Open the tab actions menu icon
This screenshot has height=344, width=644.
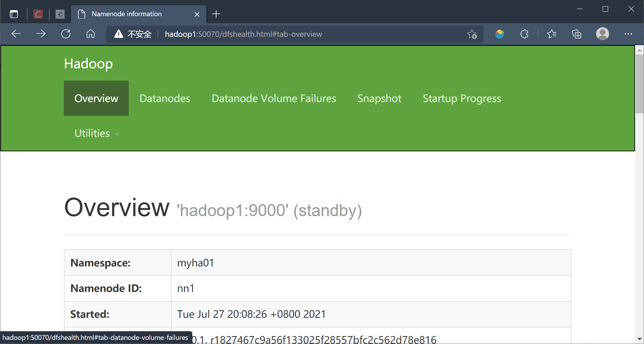click(x=14, y=14)
